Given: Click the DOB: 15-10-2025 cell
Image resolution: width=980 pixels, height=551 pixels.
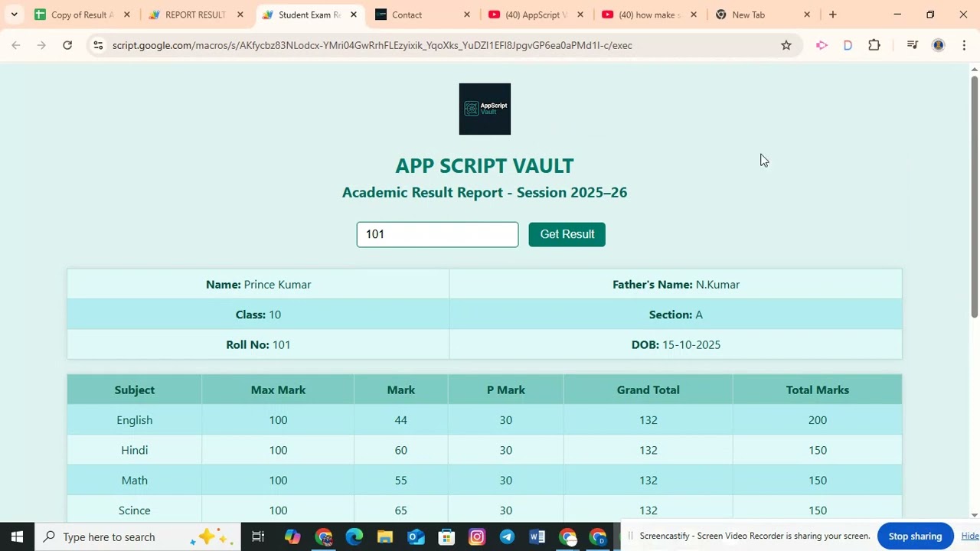Looking at the screenshot, I should pos(675,344).
